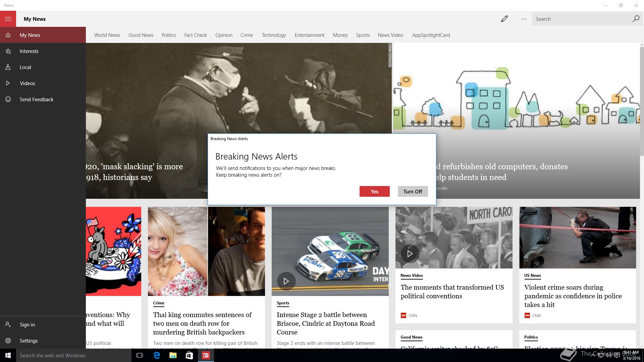Image resolution: width=644 pixels, height=362 pixels.
Task: Select My News in the sidebar
Action: [x=43, y=35]
